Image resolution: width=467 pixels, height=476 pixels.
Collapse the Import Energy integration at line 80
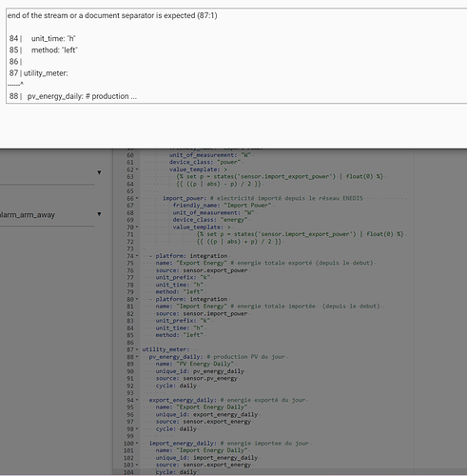(137, 299)
